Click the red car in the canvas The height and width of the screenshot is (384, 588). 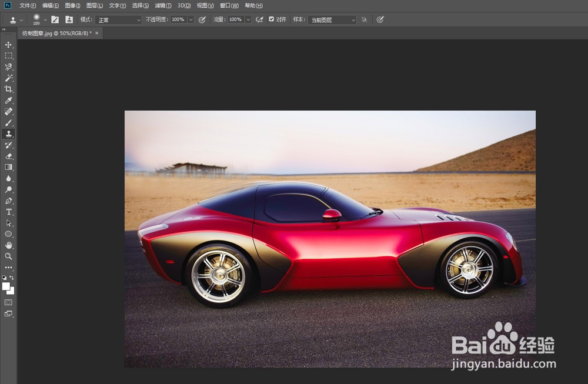click(x=332, y=244)
